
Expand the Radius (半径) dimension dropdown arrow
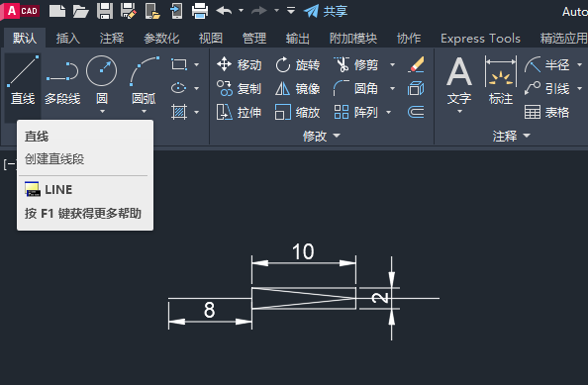pyautogui.click(x=579, y=65)
